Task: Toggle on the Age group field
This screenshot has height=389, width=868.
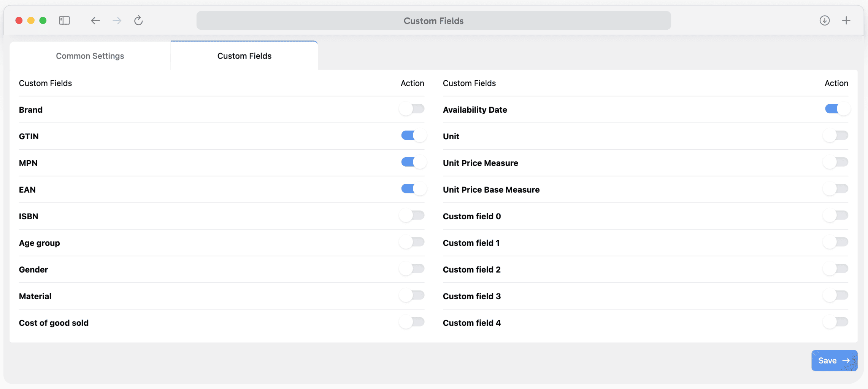Action: (412, 242)
